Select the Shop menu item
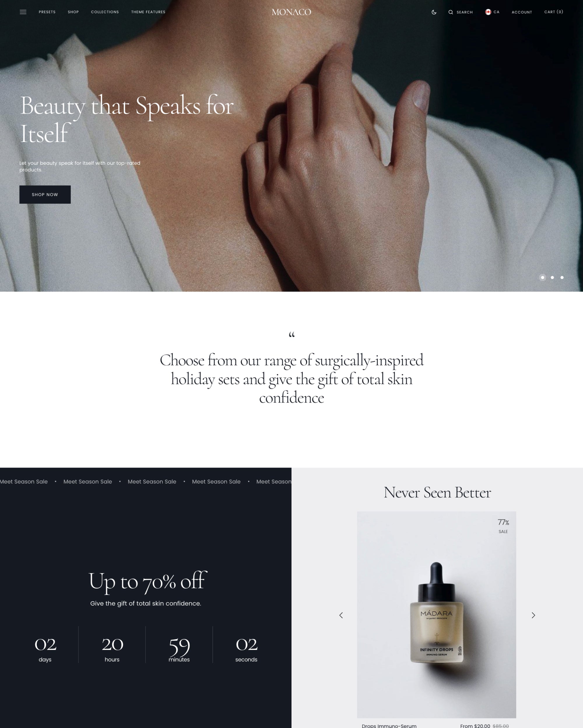583x728 pixels. [73, 11]
